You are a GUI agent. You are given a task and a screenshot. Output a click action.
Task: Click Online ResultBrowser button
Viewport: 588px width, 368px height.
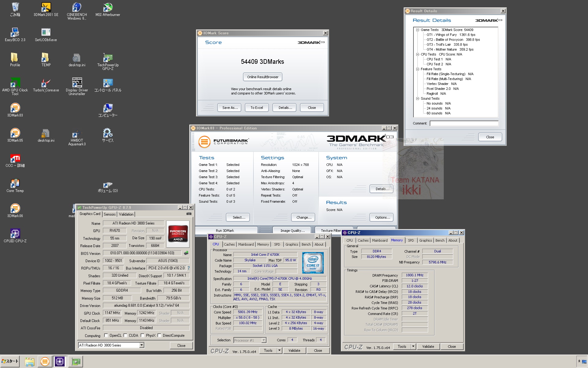[x=263, y=77]
